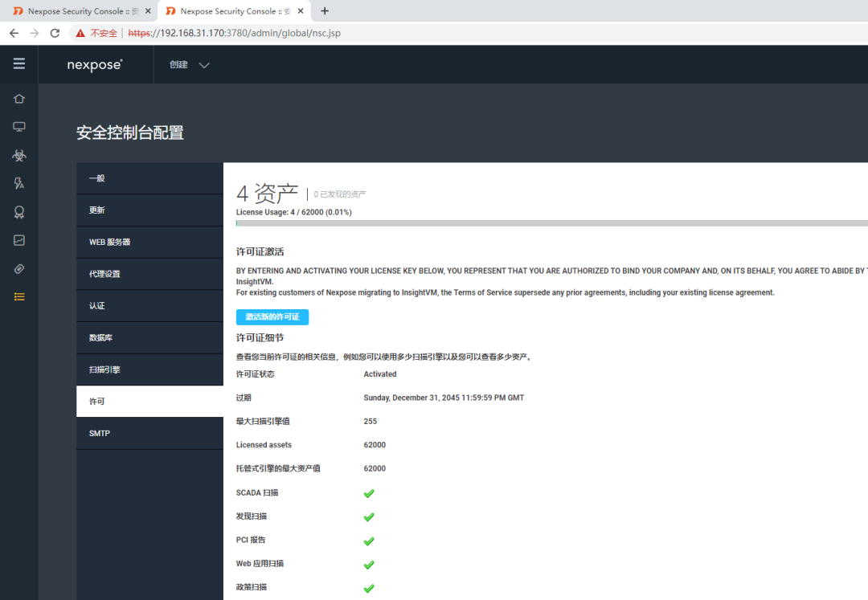The height and width of the screenshot is (600, 868).
Task: Open Vulnerabilities via biohazard icon
Action: [x=18, y=155]
